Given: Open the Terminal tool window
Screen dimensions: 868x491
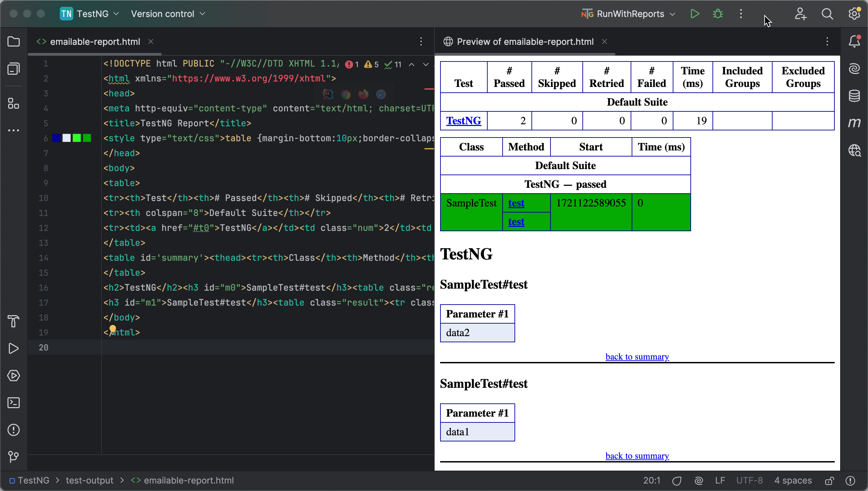Looking at the screenshot, I should [x=14, y=403].
